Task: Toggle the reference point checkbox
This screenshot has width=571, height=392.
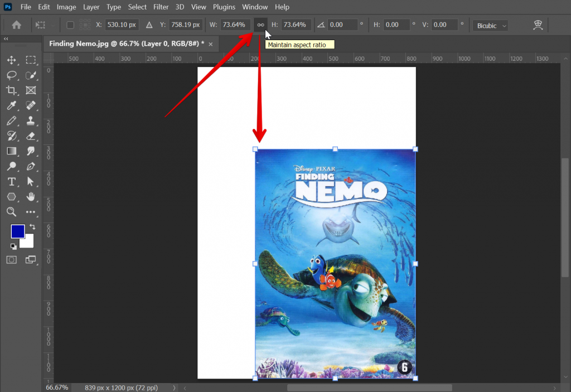Action: tap(70, 25)
